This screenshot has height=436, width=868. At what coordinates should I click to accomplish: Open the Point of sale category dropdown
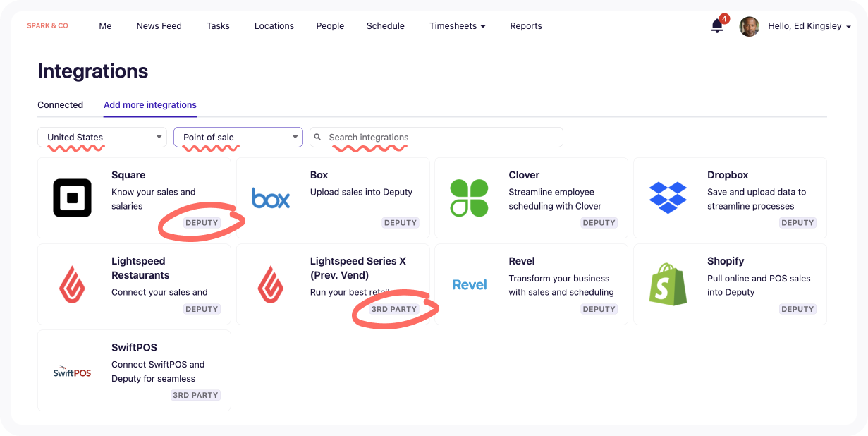(238, 138)
